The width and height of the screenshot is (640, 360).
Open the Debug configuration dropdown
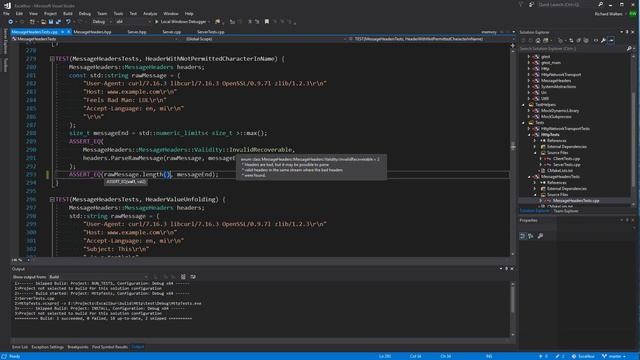coord(101,22)
